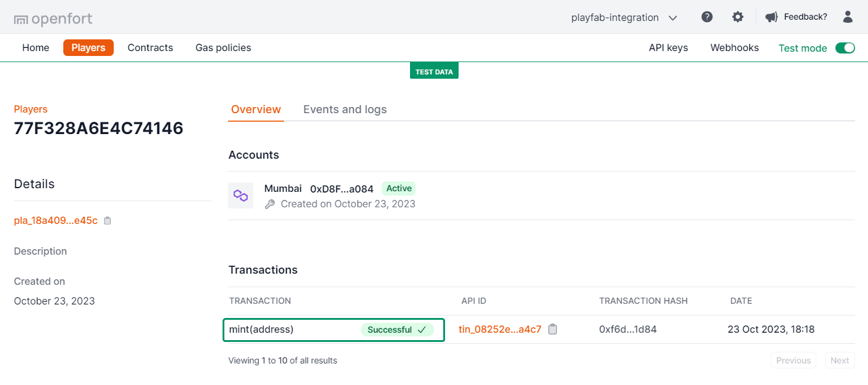Click the Openfort logo
The width and height of the screenshot is (868, 385).
[x=53, y=19]
